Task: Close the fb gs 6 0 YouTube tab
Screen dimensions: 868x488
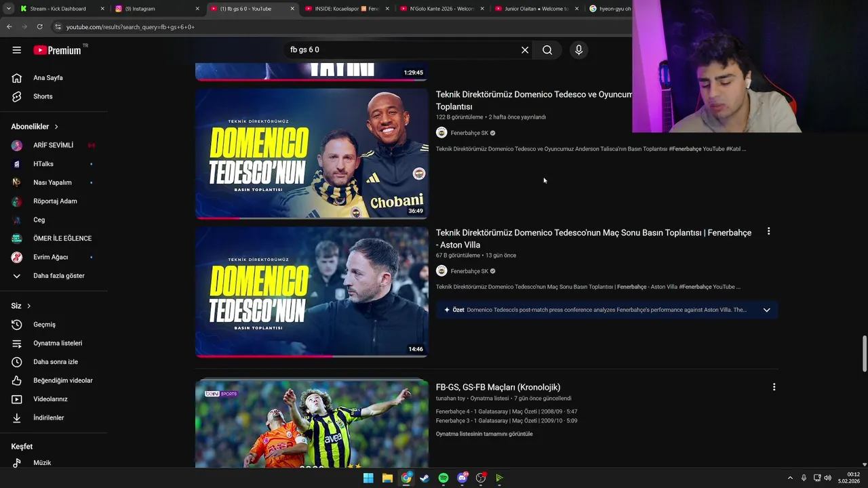Action: pos(292,9)
